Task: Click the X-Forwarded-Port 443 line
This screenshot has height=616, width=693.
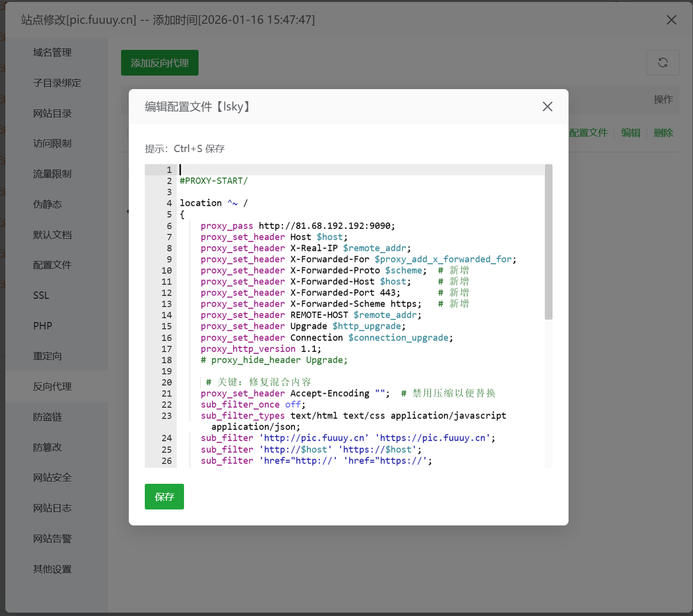Action: (x=335, y=293)
